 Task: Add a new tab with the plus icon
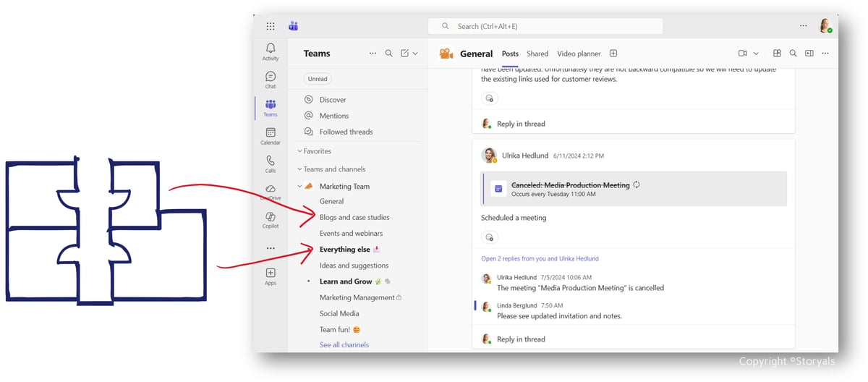613,54
